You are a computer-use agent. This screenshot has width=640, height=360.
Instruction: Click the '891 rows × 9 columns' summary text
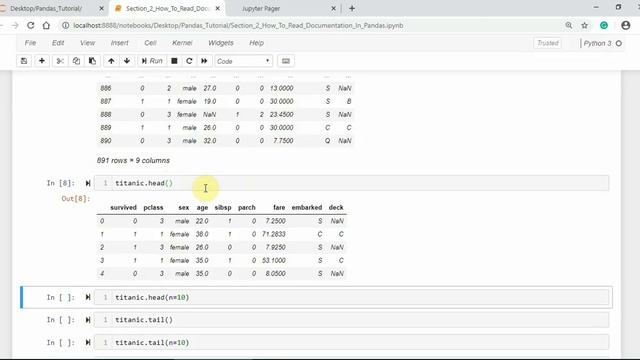[133, 160]
